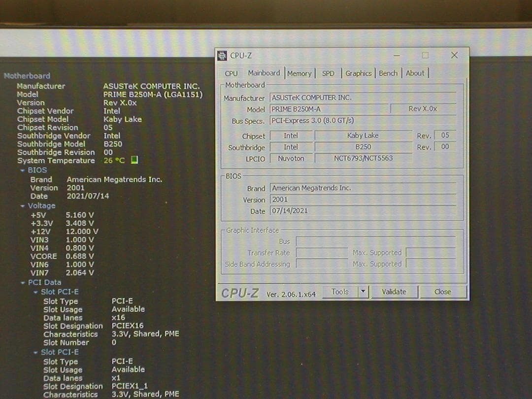532x399 pixels.
Task: Collapse the first Slot PCI-E node
Action: pyautogui.click(x=35, y=292)
